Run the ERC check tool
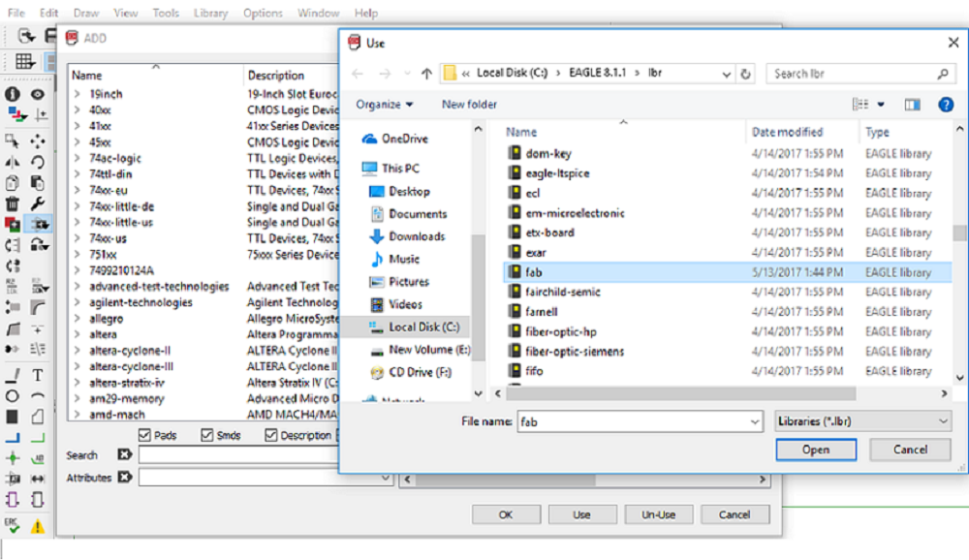Screen dimensions: 969x560 point(13,525)
